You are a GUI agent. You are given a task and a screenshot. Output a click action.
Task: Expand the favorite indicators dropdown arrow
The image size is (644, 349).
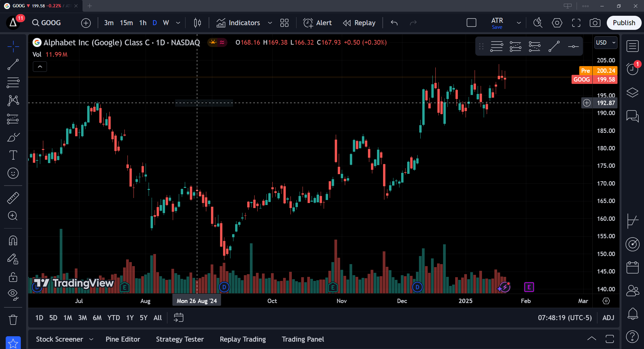click(x=270, y=23)
